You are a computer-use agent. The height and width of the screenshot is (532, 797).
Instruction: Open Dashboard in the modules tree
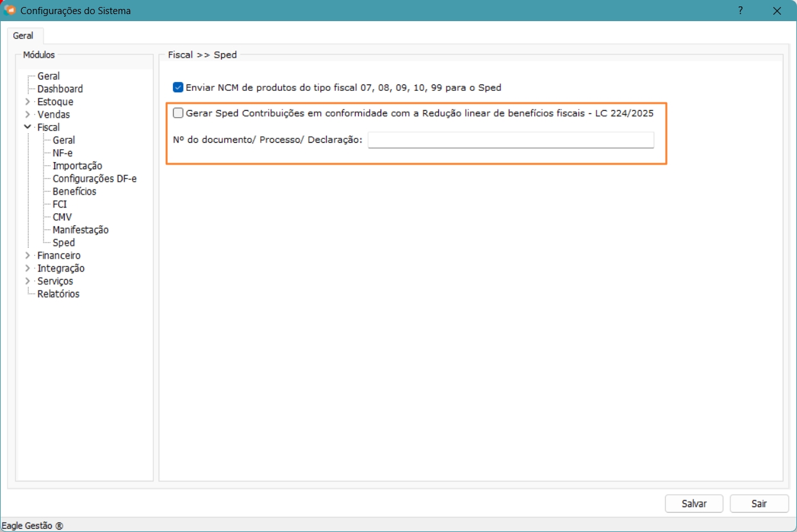pos(60,89)
